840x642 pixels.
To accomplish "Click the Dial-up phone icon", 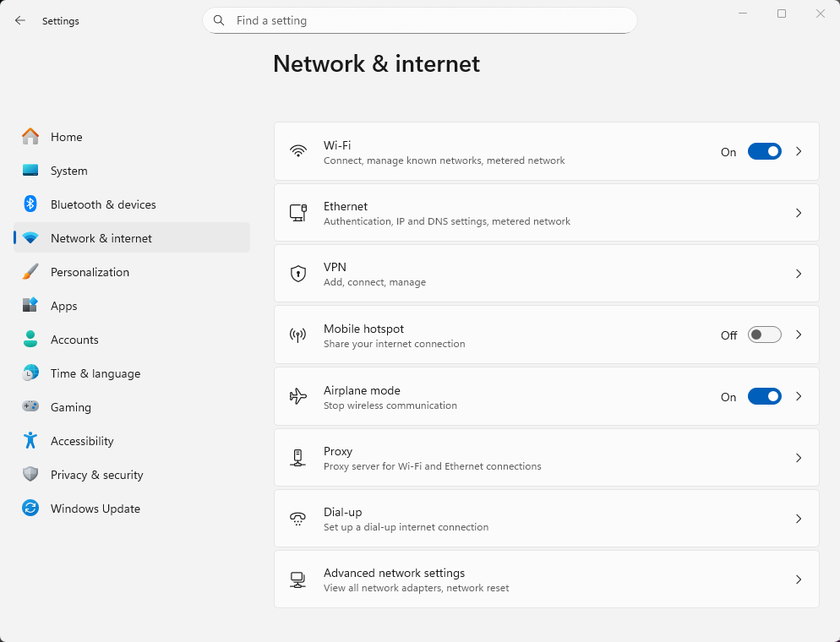I will tap(297, 519).
